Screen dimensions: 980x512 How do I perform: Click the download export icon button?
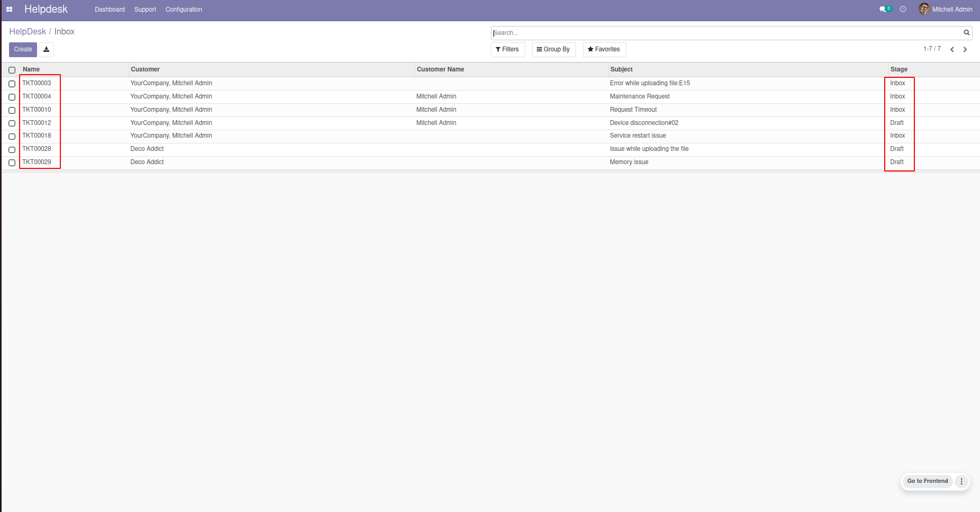coord(47,49)
